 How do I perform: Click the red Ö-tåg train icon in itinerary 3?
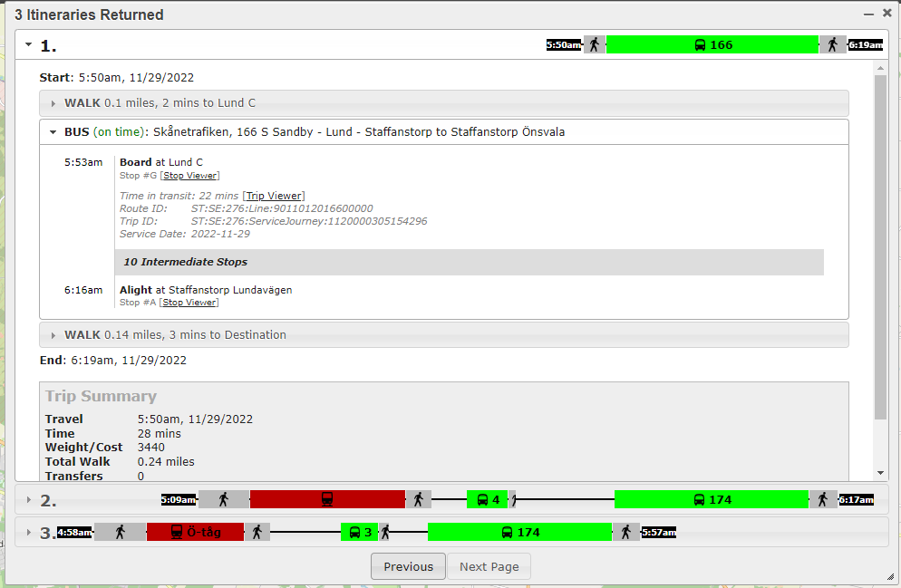[195, 532]
